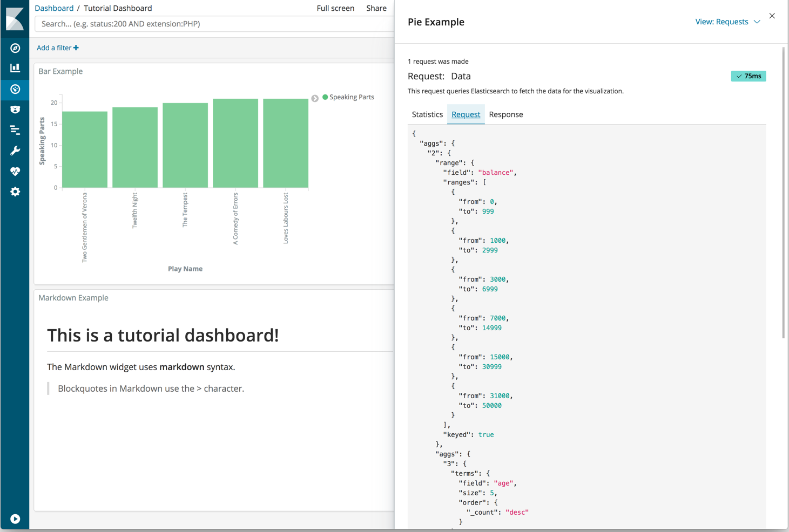789x532 pixels.
Task: Open Management gear icon
Action: tap(15, 192)
